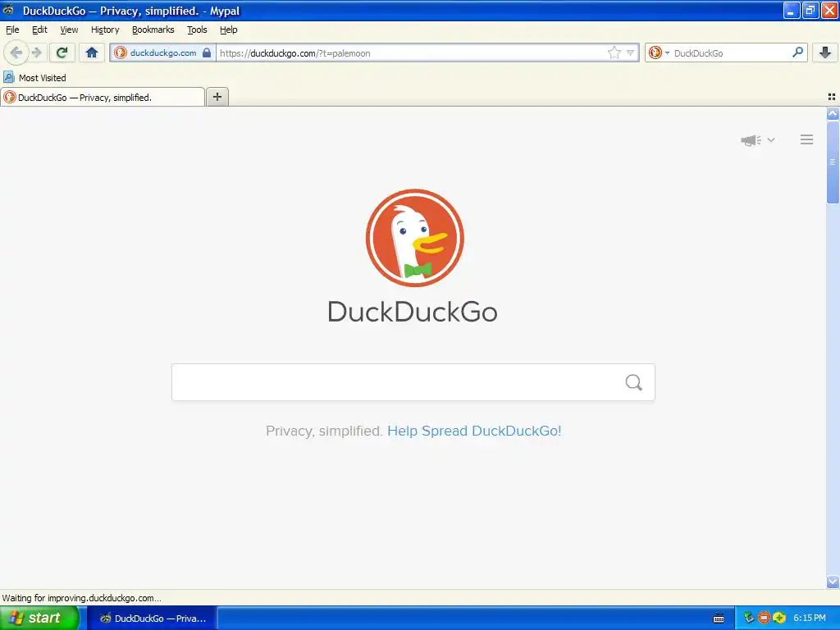Open the search engine selector dropdown arrow

pyautogui.click(x=667, y=53)
